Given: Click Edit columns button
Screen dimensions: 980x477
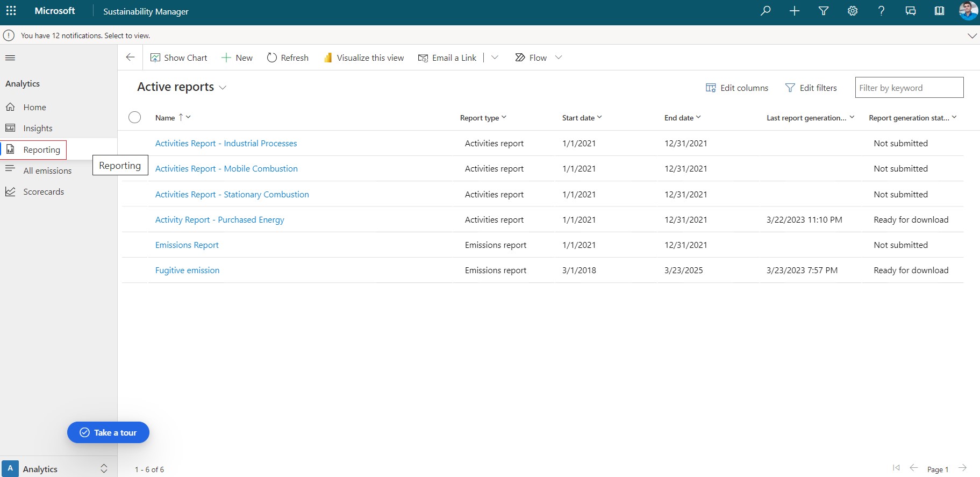Looking at the screenshot, I should coord(736,88).
